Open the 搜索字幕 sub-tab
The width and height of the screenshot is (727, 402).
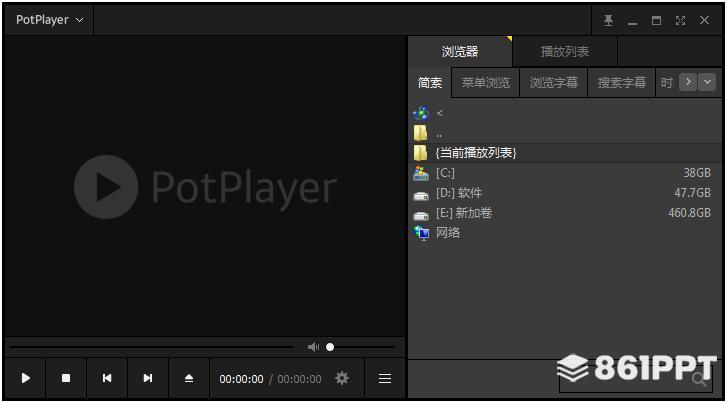click(x=621, y=83)
